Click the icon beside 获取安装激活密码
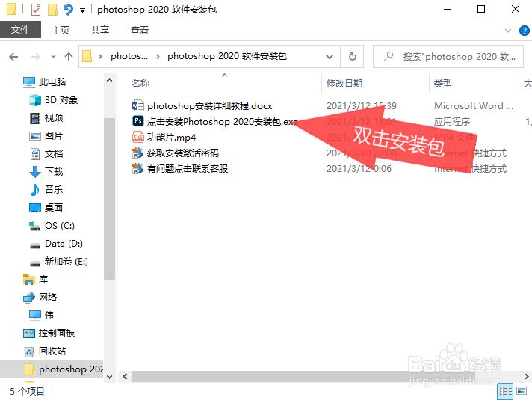 click(x=137, y=153)
